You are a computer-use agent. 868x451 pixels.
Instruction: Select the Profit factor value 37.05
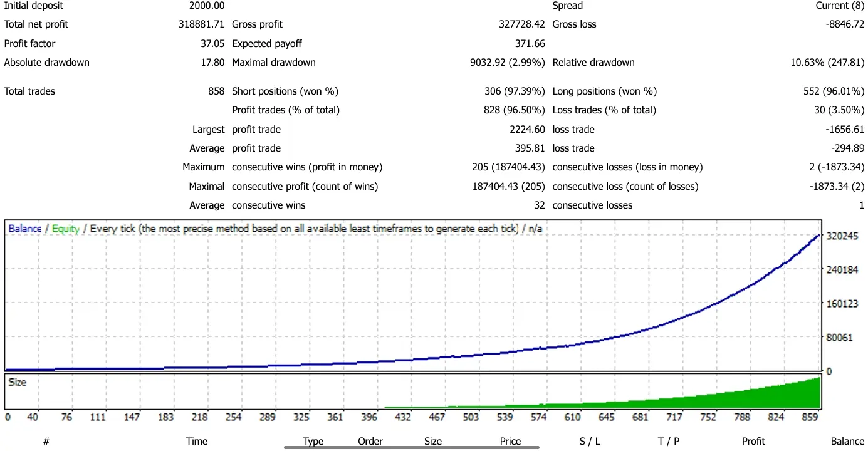(x=212, y=44)
